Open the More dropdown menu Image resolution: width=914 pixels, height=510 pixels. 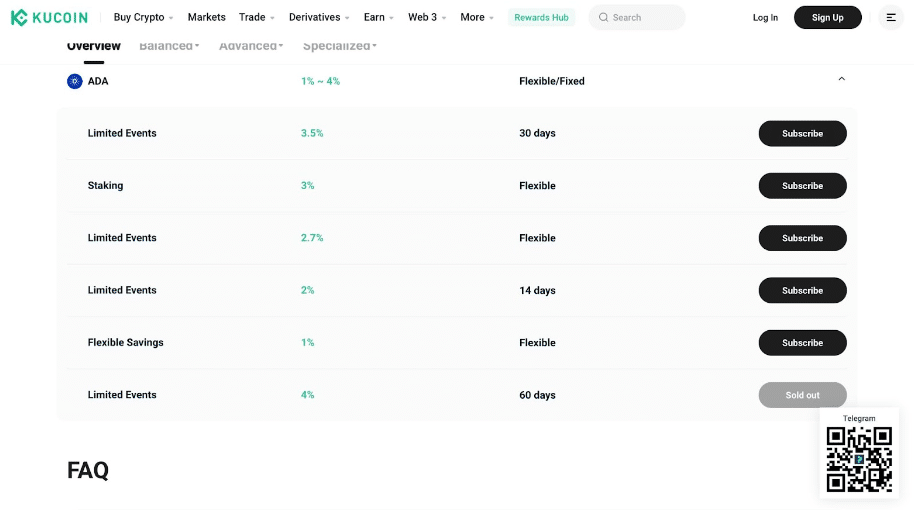[477, 17]
